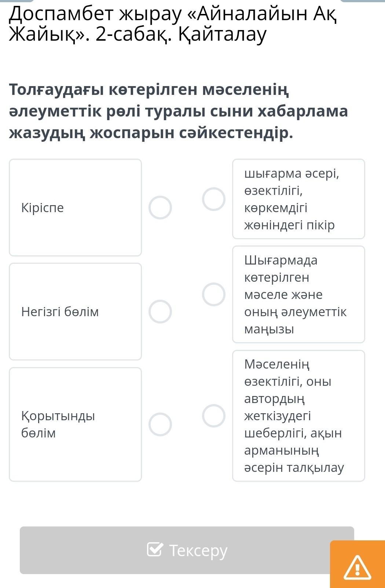Click the Тексеру check button
Image resolution: width=385 pixels, height=588 pixels.
187,550
